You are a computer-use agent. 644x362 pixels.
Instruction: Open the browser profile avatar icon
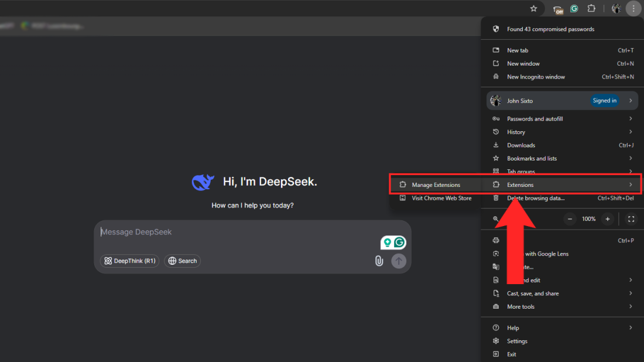[616, 8]
